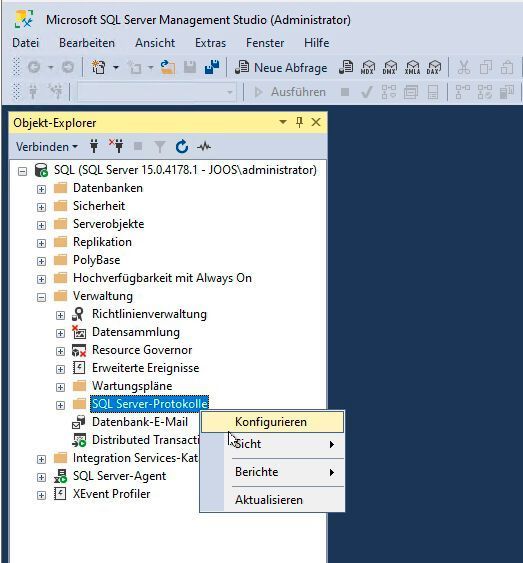The image size is (523, 563).
Task: Click the save all disks icon
Action: coord(212,67)
